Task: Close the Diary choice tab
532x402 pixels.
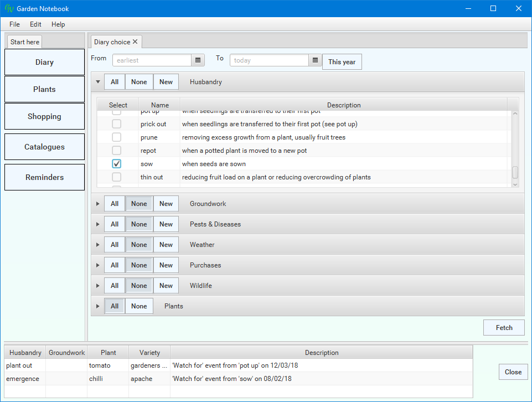Action: (x=135, y=42)
